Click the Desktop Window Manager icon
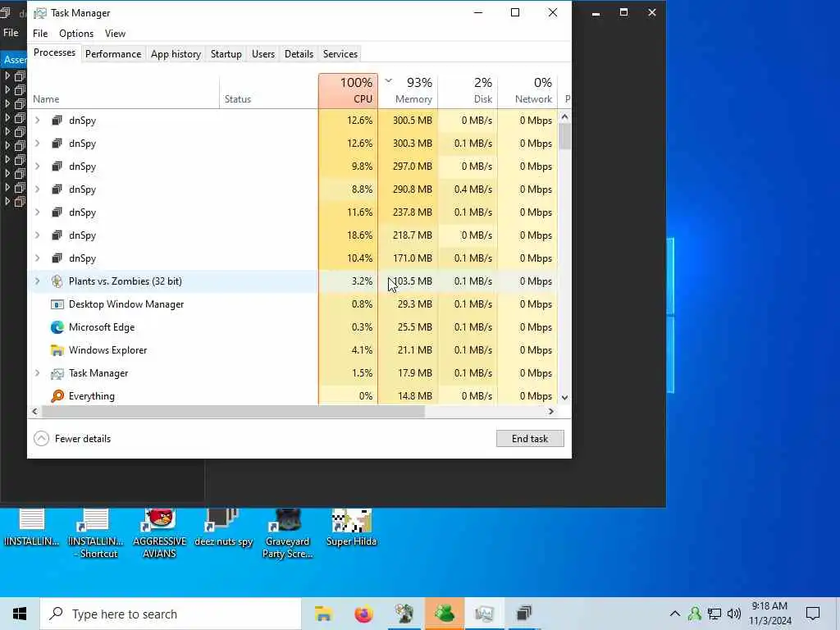The width and height of the screenshot is (840, 630). click(57, 304)
